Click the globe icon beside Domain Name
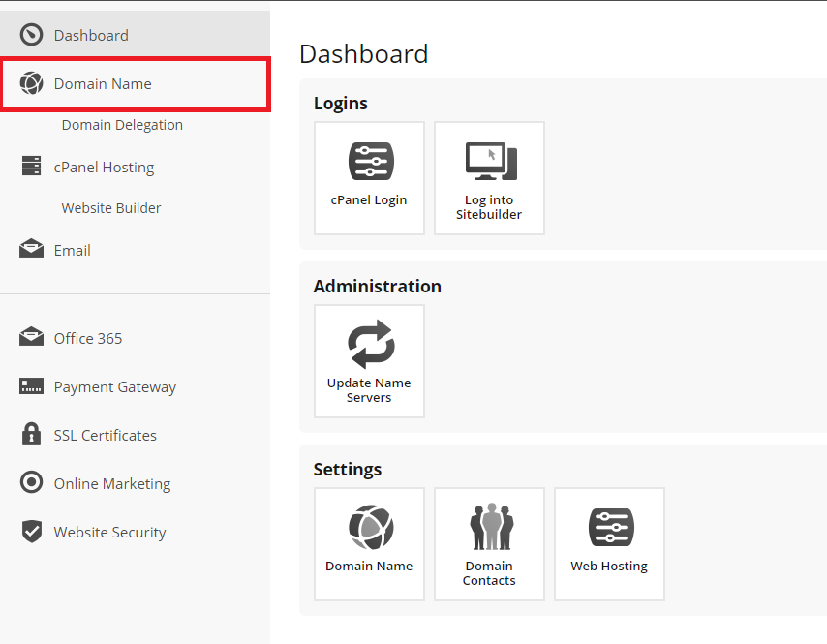The height and width of the screenshot is (644, 827). point(31,83)
